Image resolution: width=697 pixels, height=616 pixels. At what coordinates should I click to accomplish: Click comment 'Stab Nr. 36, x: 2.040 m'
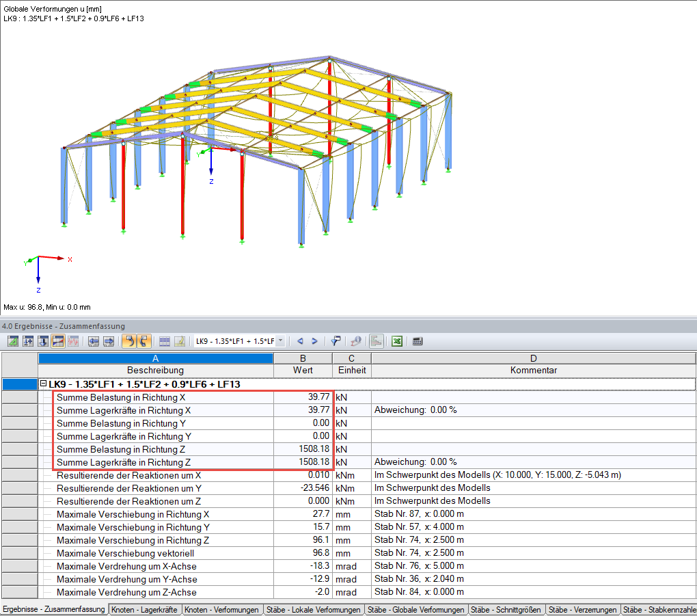[x=419, y=578]
